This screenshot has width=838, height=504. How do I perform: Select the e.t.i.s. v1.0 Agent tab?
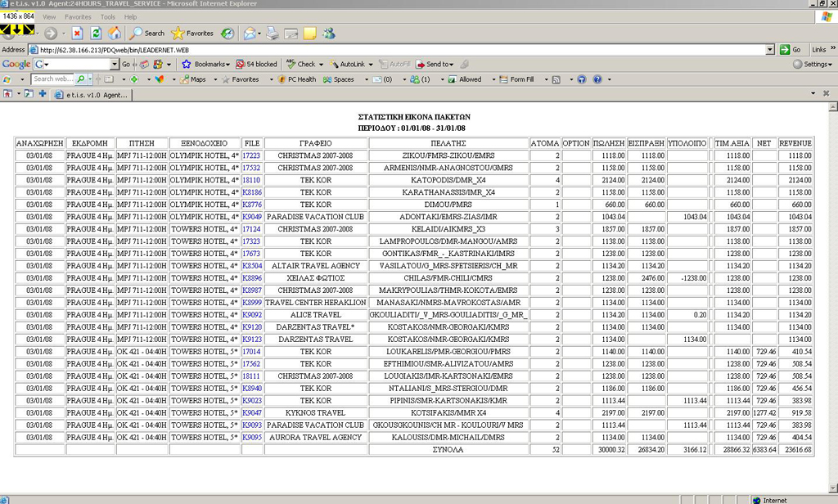tap(92, 95)
